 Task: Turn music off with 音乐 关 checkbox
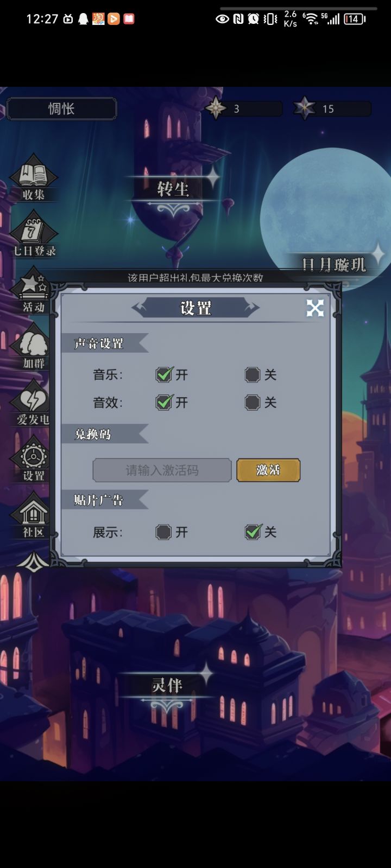[x=252, y=374]
